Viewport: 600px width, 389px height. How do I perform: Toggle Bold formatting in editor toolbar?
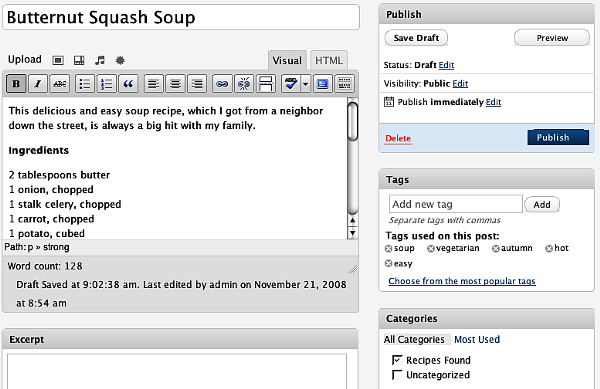click(x=16, y=83)
